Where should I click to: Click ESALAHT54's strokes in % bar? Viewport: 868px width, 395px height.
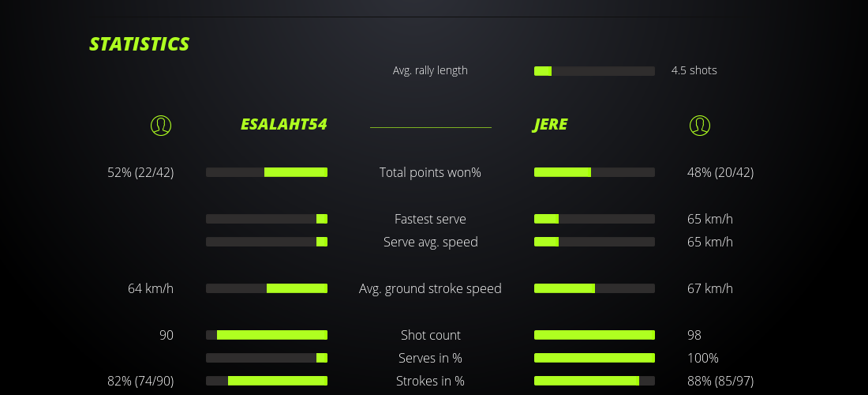pyautogui.click(x=267, y=381)
